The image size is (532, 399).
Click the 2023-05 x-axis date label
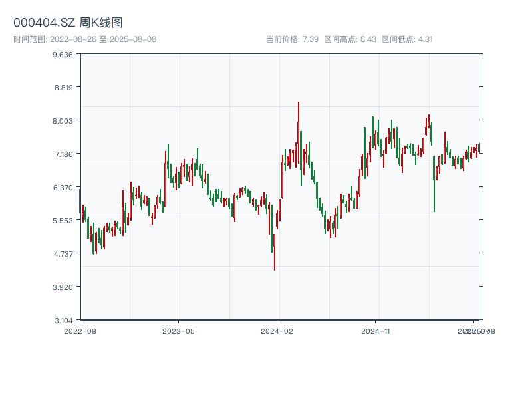tap(178, 331)
